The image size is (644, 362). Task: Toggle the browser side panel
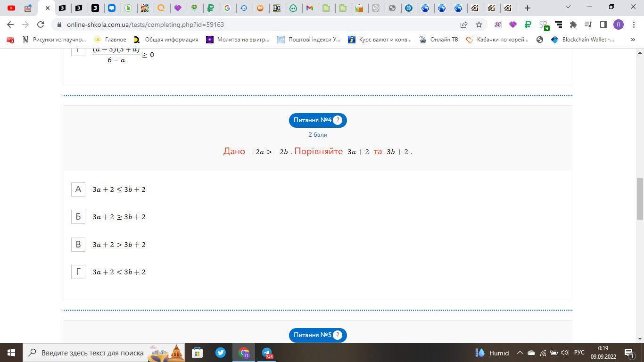coord(603,25)
